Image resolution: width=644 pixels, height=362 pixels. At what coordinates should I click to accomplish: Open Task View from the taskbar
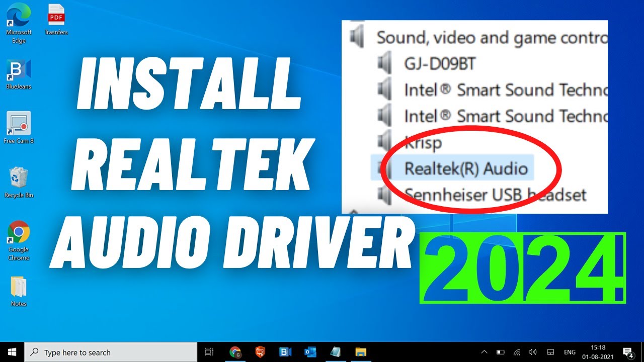click(x=209, y=352)
